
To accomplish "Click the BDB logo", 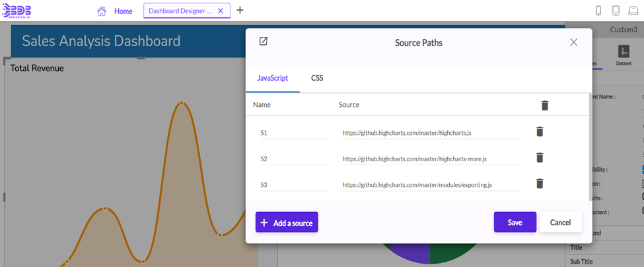I will [x=17, y=11].
